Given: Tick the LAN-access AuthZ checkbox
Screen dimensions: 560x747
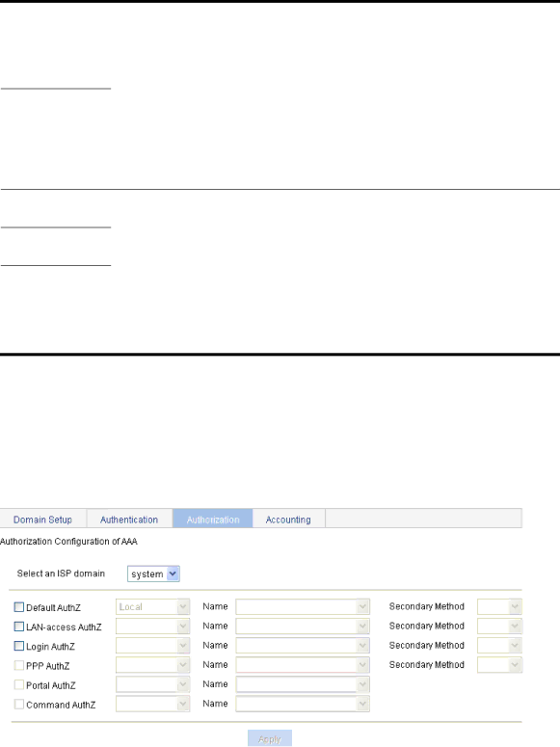Looking at the screenshot, I should click(19, 627).
